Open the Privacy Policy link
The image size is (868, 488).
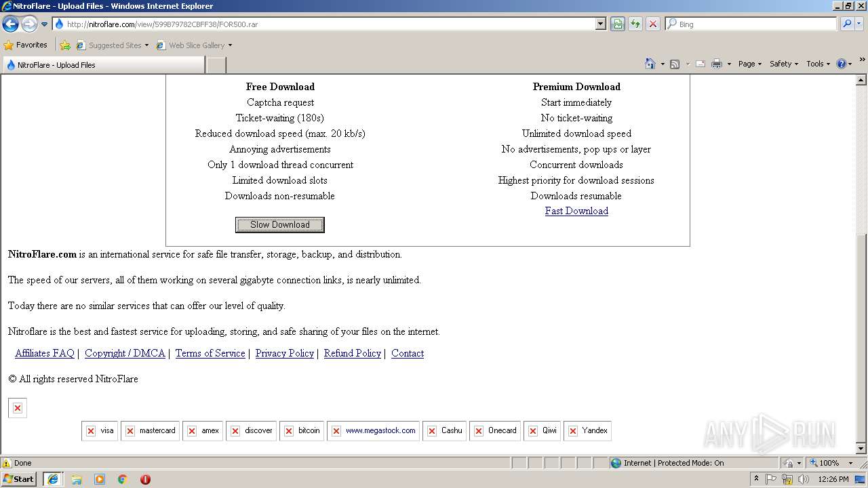(x=285, y=353)
